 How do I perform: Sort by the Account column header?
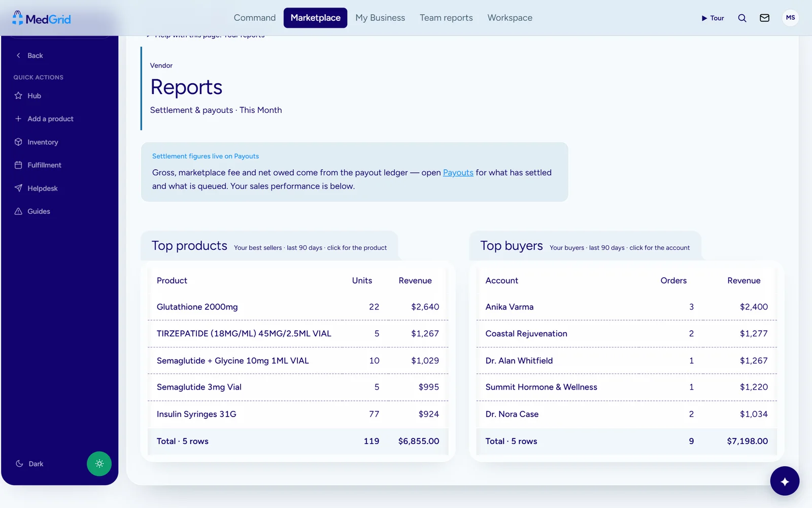pos(501,280)
